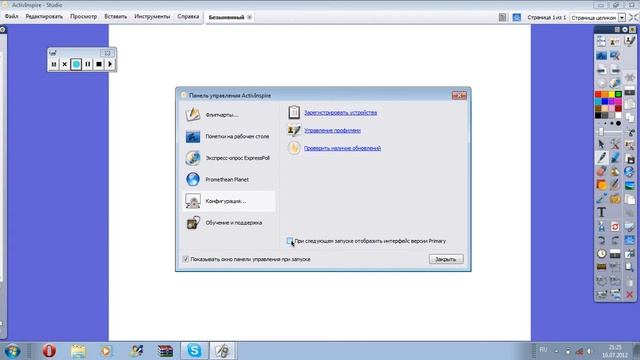Image resolution: width=640 pixels, height=360 pixels.
Task: Click the RU language indicator in tray
Action: point(543,350)
